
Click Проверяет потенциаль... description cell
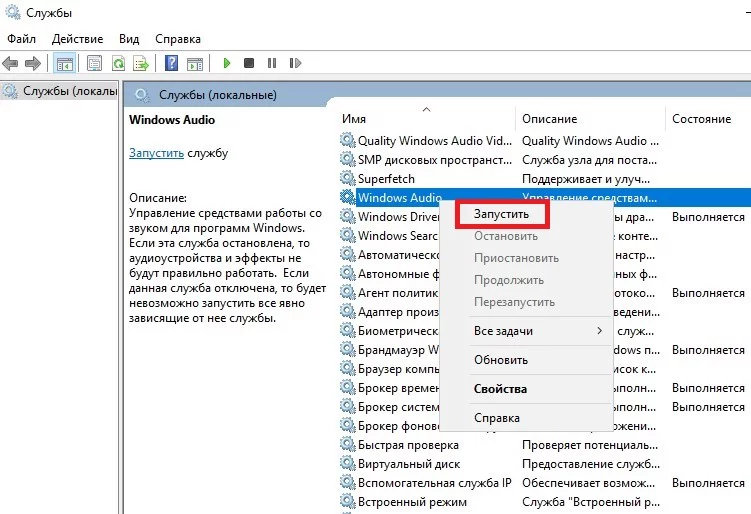tap(590, 445)
